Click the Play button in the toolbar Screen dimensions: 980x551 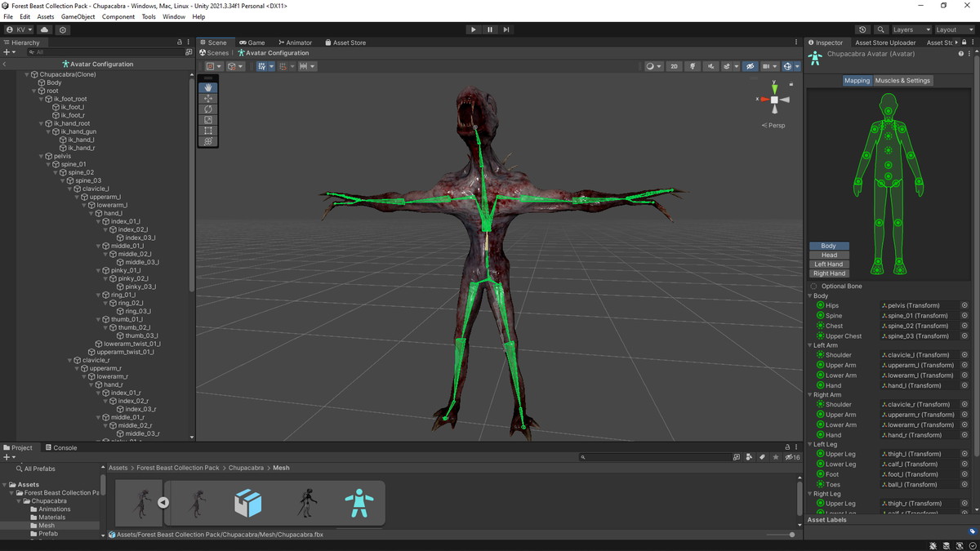point(473,29)
